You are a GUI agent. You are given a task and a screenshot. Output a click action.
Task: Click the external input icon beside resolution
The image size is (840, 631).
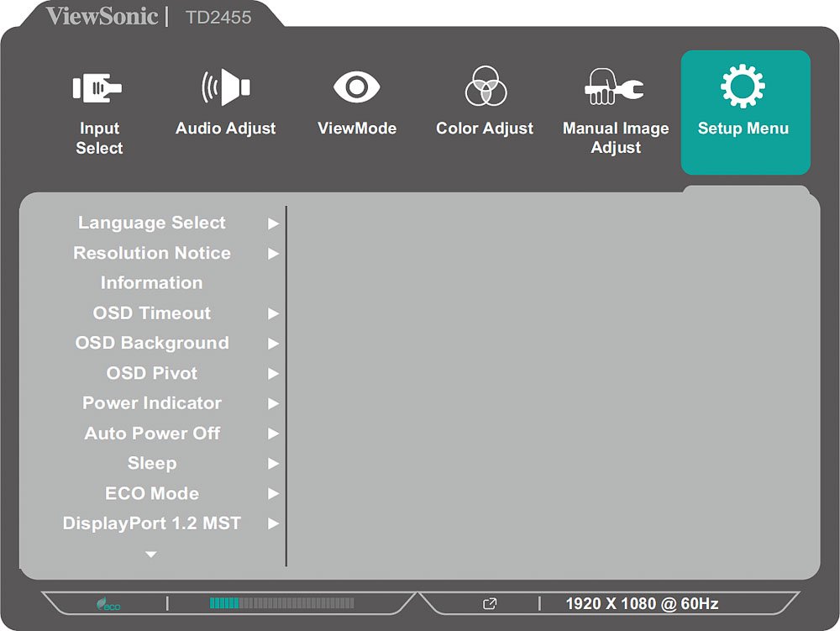[491, 603]
